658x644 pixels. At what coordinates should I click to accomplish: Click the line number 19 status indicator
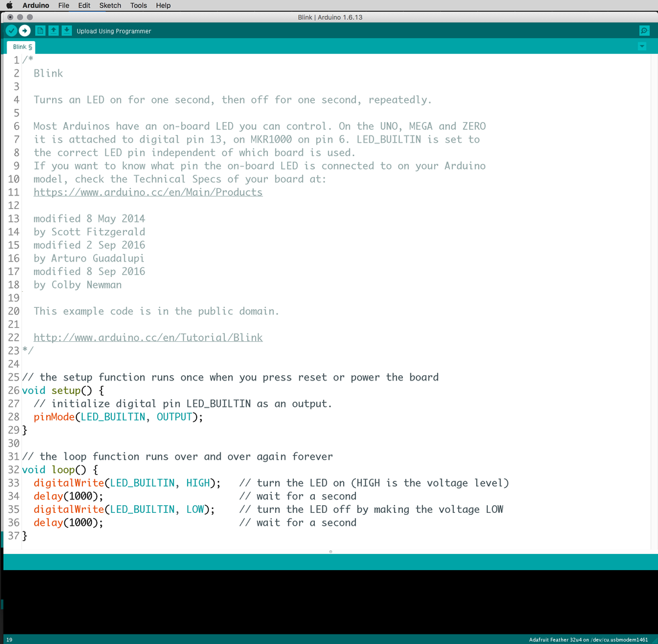tap(9, 640)
